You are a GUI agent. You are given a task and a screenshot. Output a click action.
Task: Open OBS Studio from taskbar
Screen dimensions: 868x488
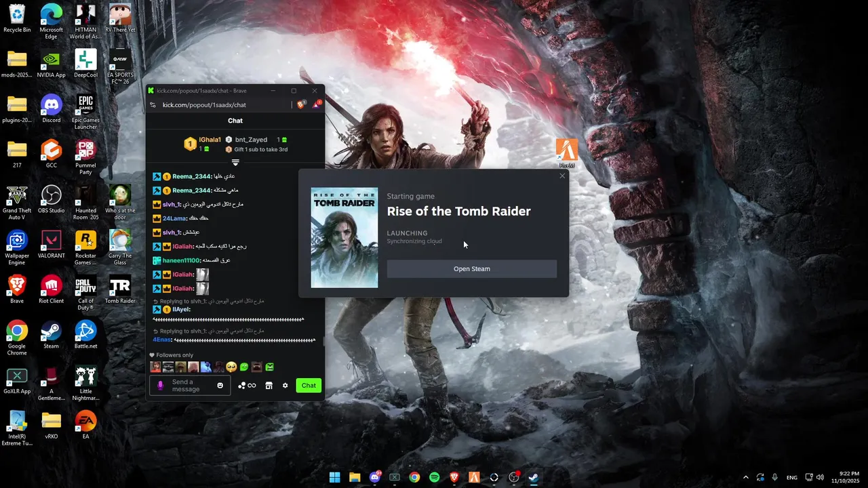[x=514, y=477]
